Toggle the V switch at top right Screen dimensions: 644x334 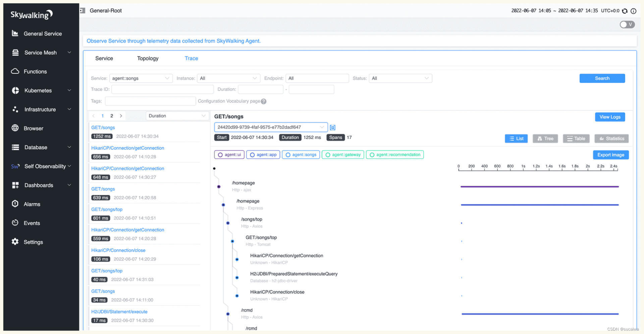627,24
